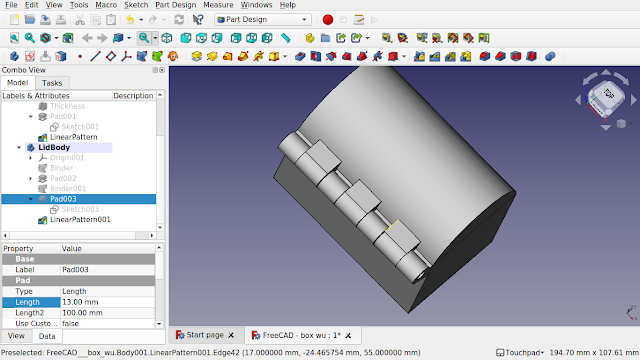Fit all content in view
The image size is (640, 360).
click(x=14, y=38)
